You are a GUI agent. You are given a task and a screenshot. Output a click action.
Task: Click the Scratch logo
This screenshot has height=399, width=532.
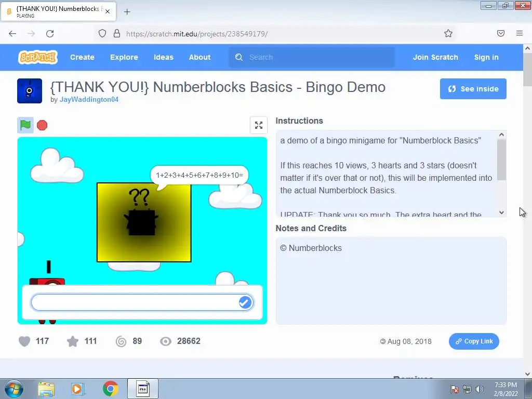coord(37,57)
